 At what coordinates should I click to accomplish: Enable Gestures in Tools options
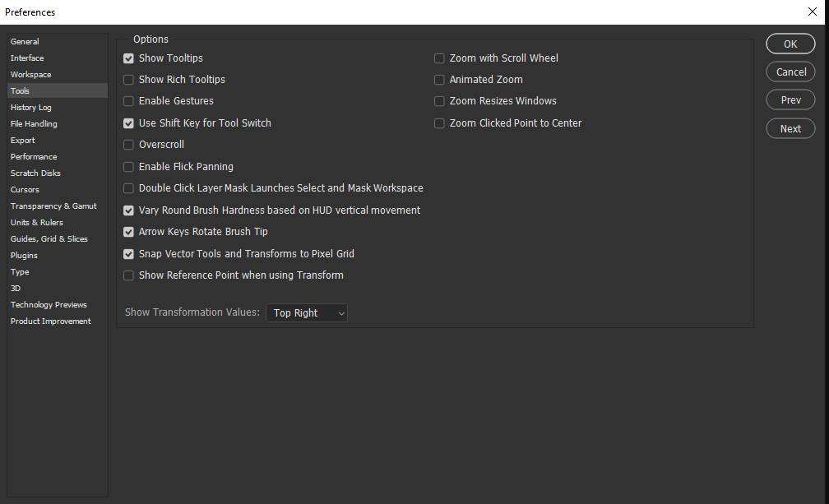point(128,100)
